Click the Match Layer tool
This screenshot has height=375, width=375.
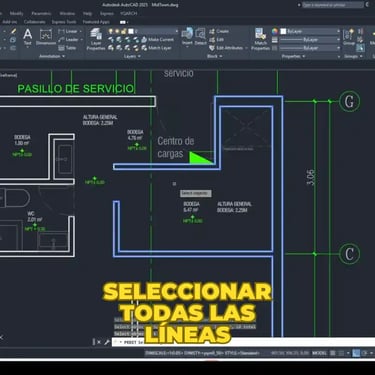(156, 48)
